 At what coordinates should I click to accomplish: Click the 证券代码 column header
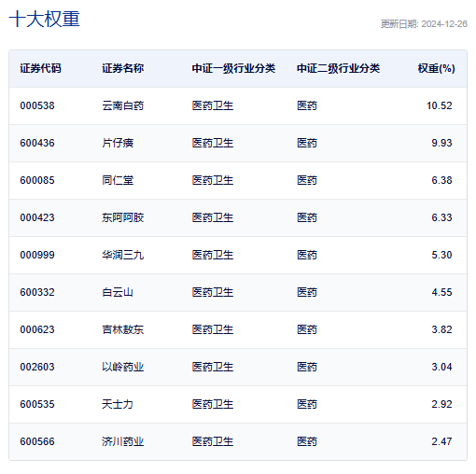(x=40, y=68)
